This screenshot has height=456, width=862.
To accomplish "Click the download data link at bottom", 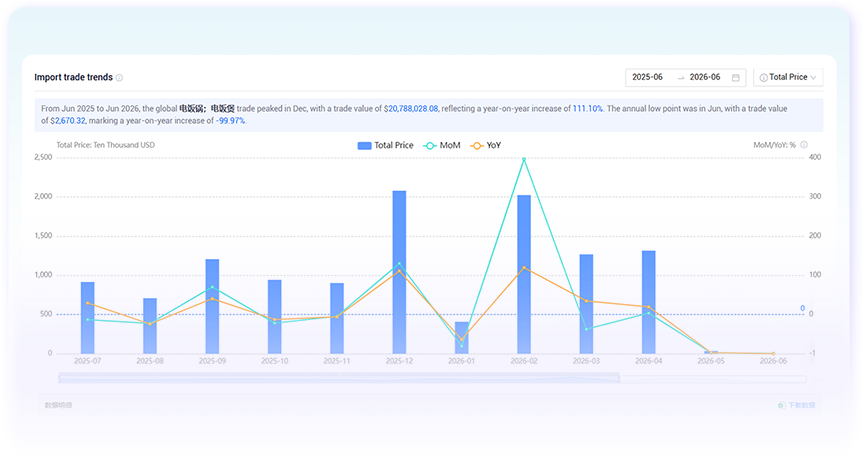I will point(802,405).
